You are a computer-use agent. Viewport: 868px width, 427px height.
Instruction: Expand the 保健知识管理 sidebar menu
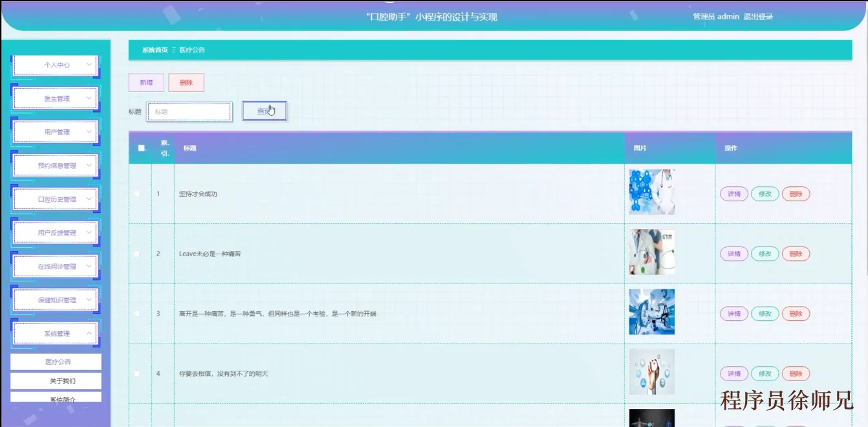[56, 300]
